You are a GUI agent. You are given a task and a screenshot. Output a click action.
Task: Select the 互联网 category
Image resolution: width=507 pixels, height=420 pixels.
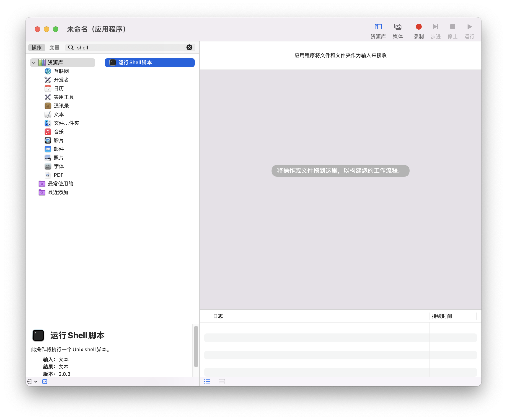(61, 71)
